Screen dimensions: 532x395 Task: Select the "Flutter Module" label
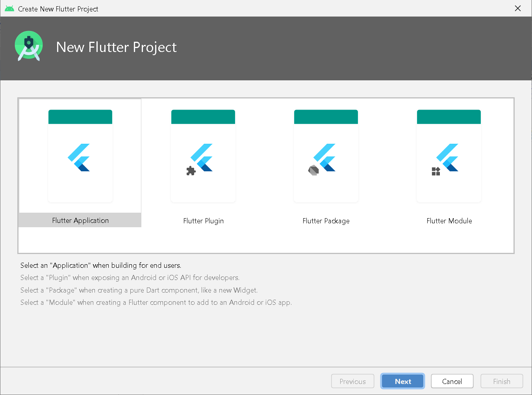pyautogui.click(x=449, y=221)
